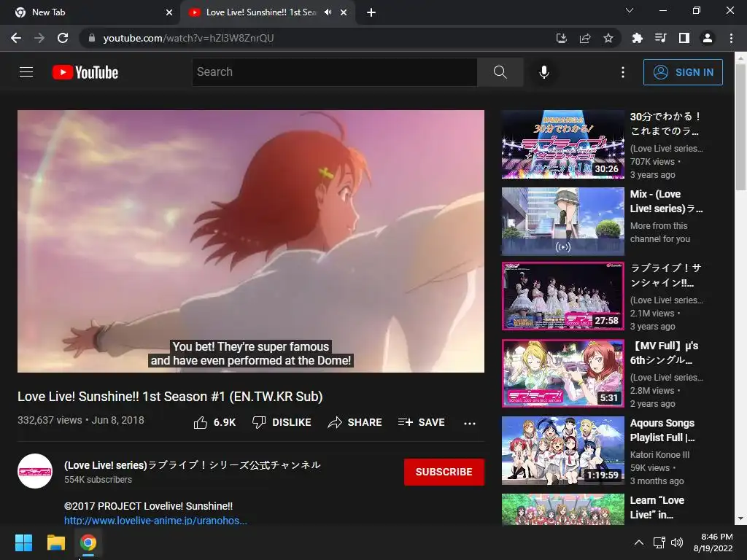The image size is (747, 560).
Task: Click the address bar URL
Action: point(189,38)
